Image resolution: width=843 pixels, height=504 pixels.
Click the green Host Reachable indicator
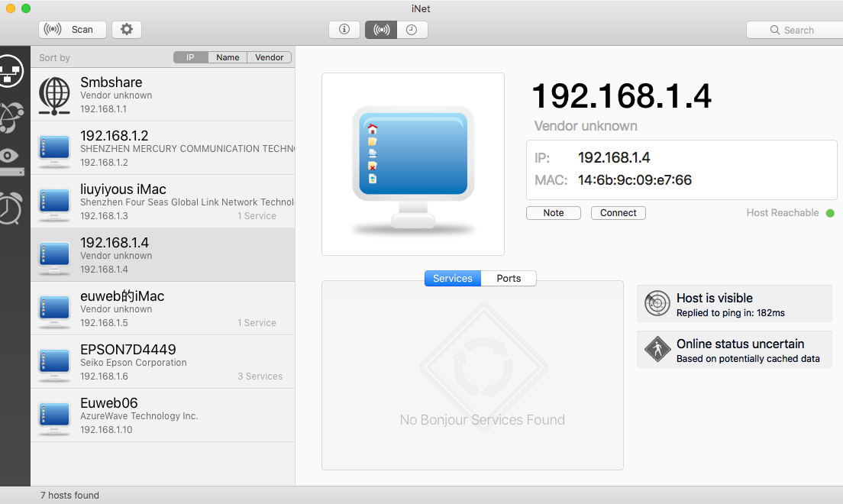pos(830,213)
